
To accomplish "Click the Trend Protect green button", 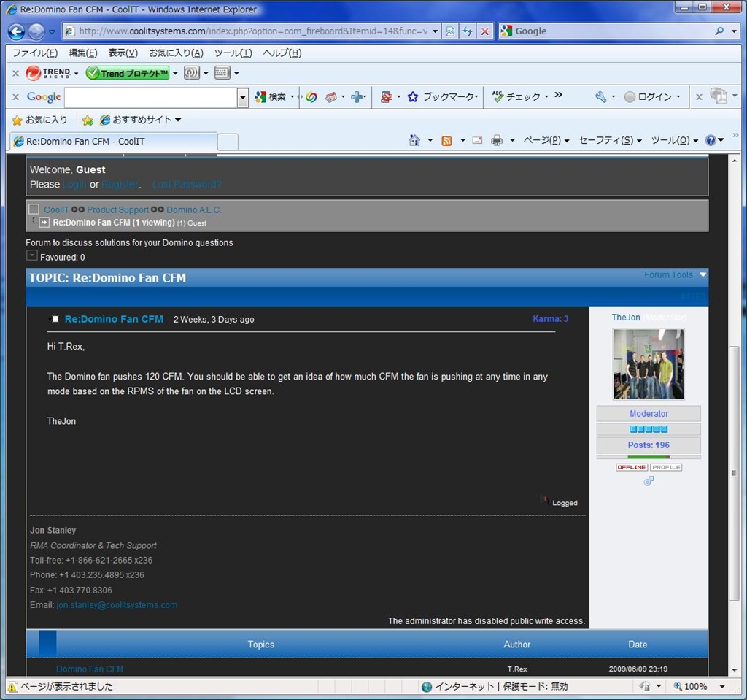I will pos(127,73).
